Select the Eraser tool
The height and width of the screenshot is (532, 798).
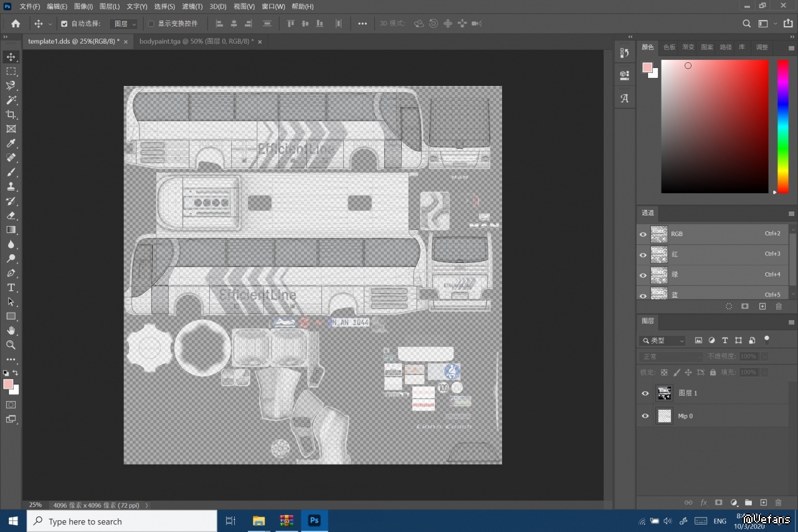tap(11, 216)
